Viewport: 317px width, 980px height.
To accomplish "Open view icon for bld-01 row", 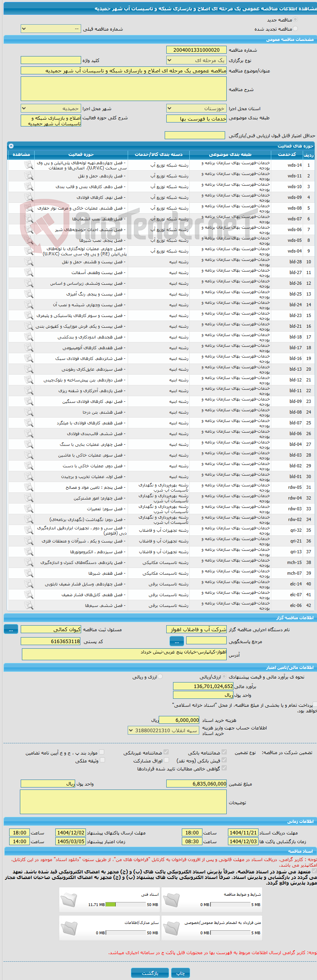I will click(29, 476).
